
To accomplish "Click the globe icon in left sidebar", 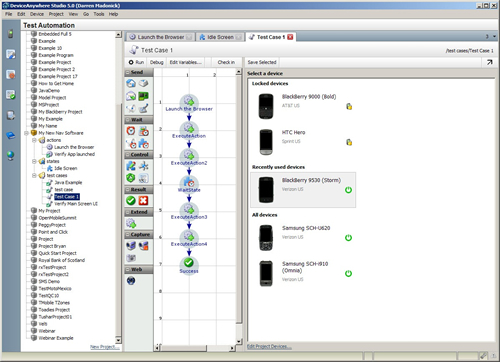I will pos(11,155).
